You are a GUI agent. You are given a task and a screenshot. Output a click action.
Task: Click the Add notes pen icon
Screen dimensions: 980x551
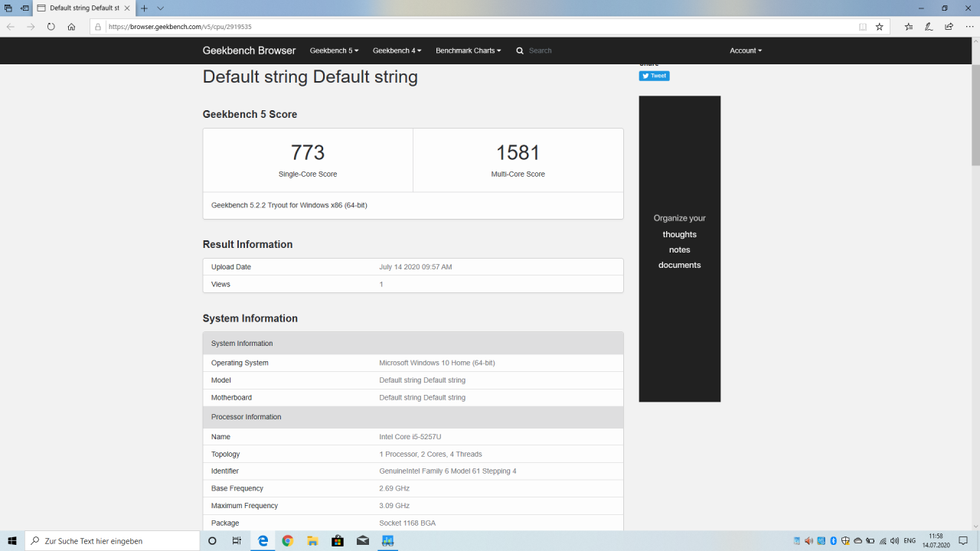[x=929, y=26]
